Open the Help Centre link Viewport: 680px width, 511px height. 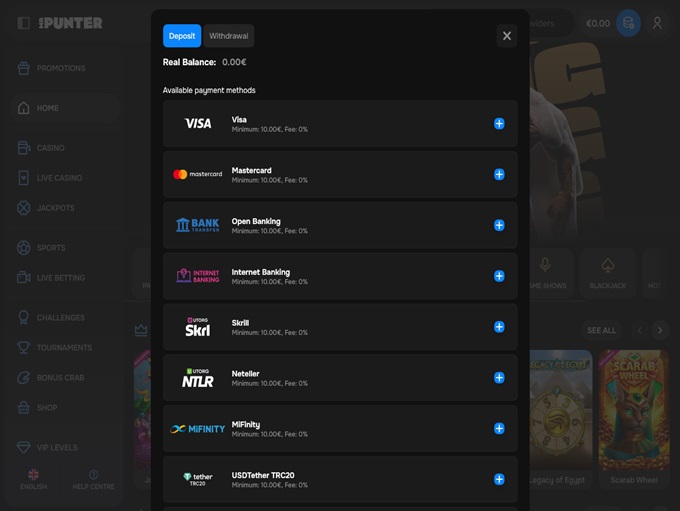pos(93,480)
